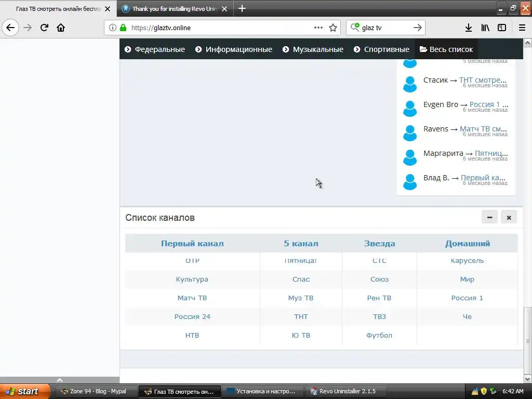This screenshot has width=532, height=399.
Task: Open the browser library icon
Action: point(485,28)
